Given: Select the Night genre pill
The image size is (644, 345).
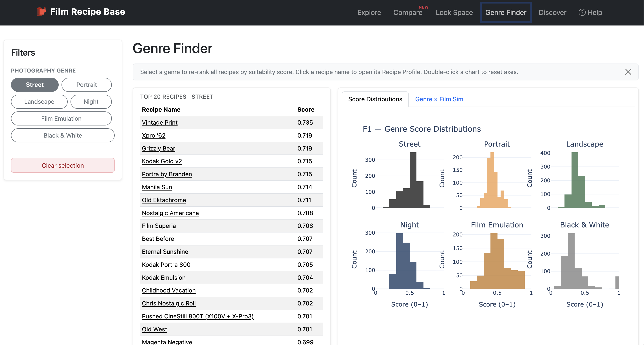Looking at the screenshot, I should 91,102.
